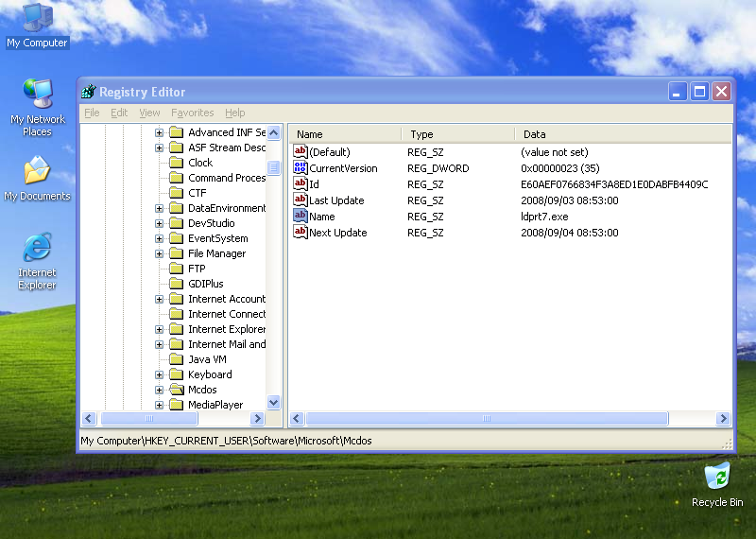The width and height of the screenshot is (756, 539).
Task: Expand the Internet Mail and News key
Action: (x=159, y=344)
